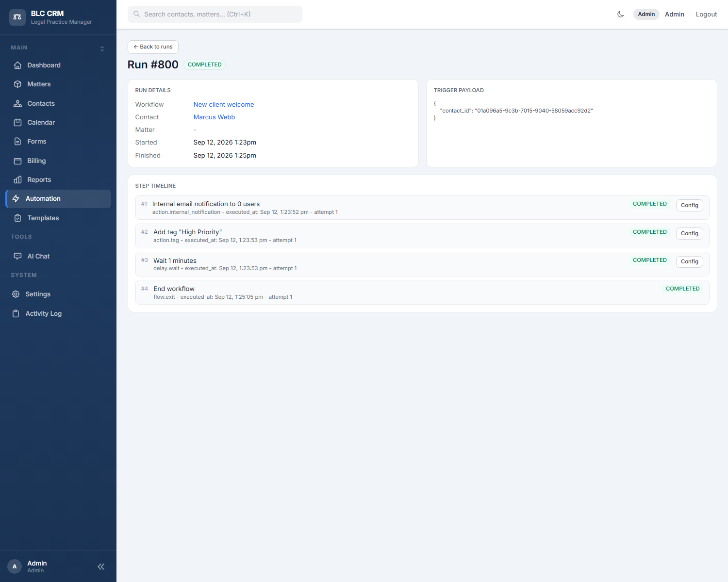The width and height of the screenshot is (728, 582).
Task: Click the Dashboard home icon
Action: click(17, 65)
